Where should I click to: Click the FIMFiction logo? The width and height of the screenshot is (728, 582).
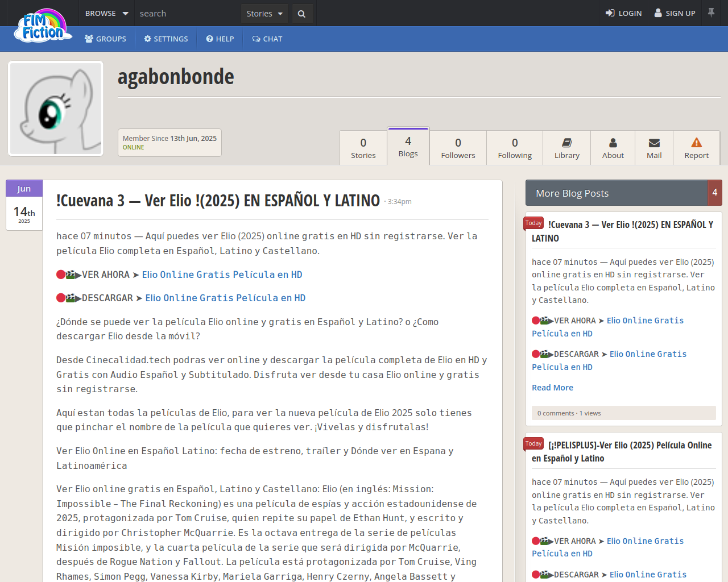[x=43, y=26]
